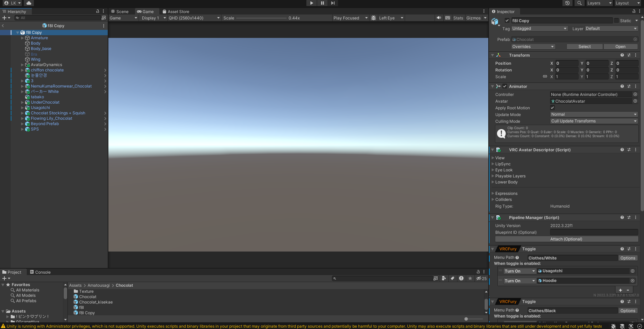Open Update Mode Normal dropdown

tap(594, 114)
